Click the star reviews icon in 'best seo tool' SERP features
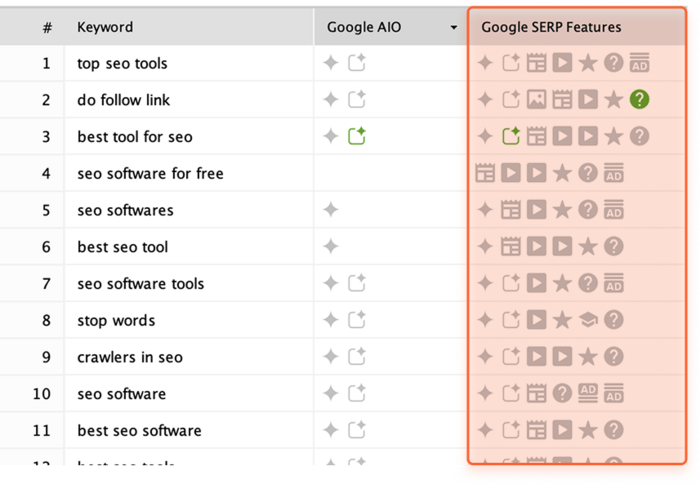The height and width of the screenshot is (484, 700). [588, 246]
